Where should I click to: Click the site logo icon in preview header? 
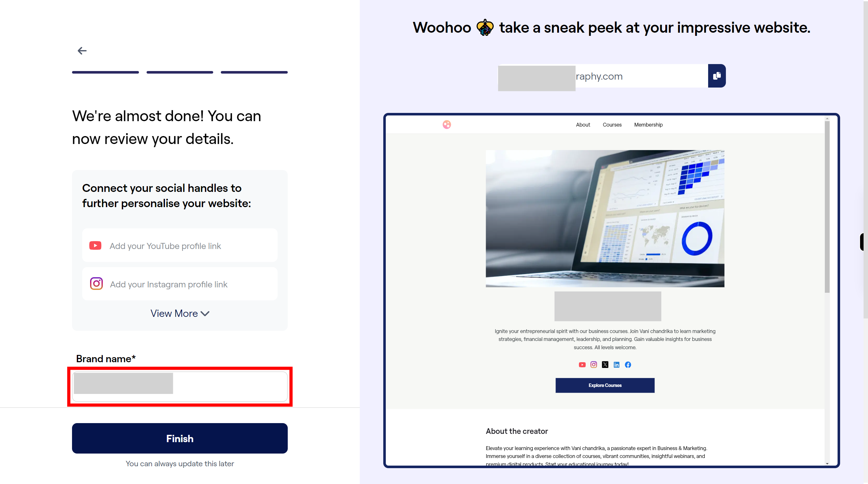click(446, 125)
